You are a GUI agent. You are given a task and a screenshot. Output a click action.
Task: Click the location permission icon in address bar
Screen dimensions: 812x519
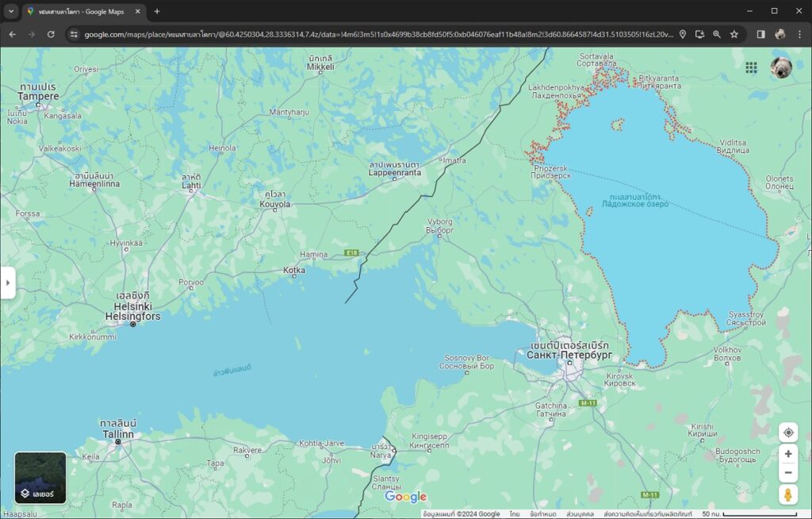click(683, 34)
